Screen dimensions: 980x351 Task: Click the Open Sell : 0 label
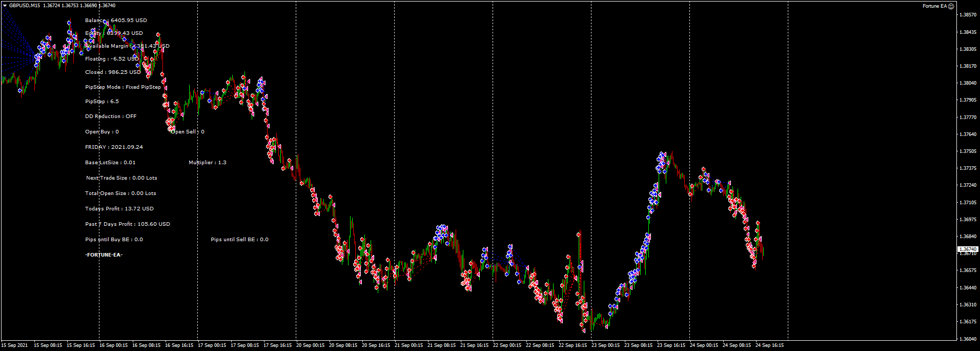pos(188,132)
